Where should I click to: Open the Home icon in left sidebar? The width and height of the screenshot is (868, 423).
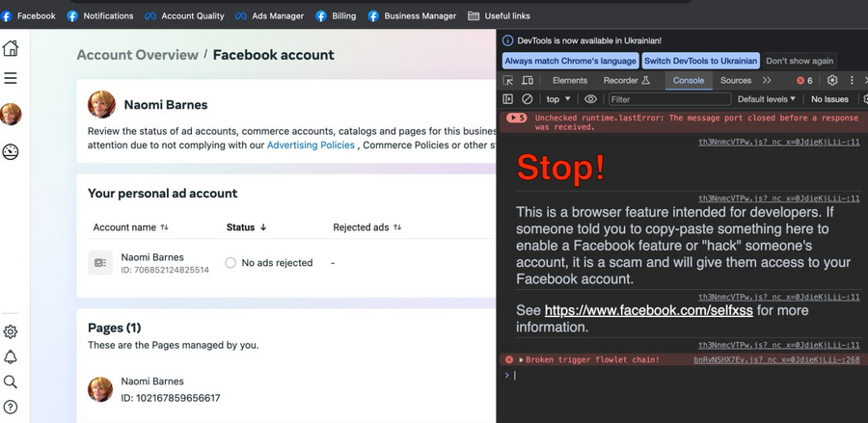pos(11,48)
